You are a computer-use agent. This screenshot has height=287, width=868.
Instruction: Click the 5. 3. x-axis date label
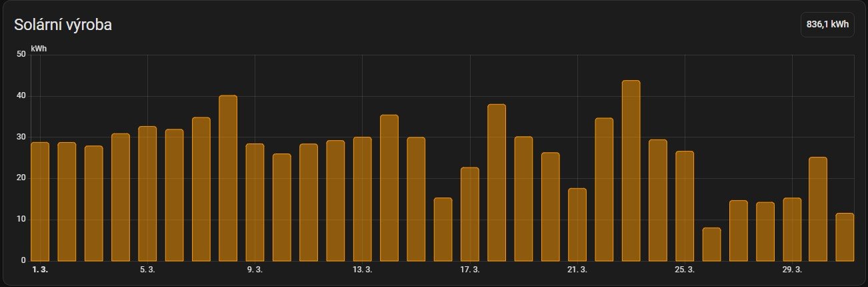click(147, 270)
